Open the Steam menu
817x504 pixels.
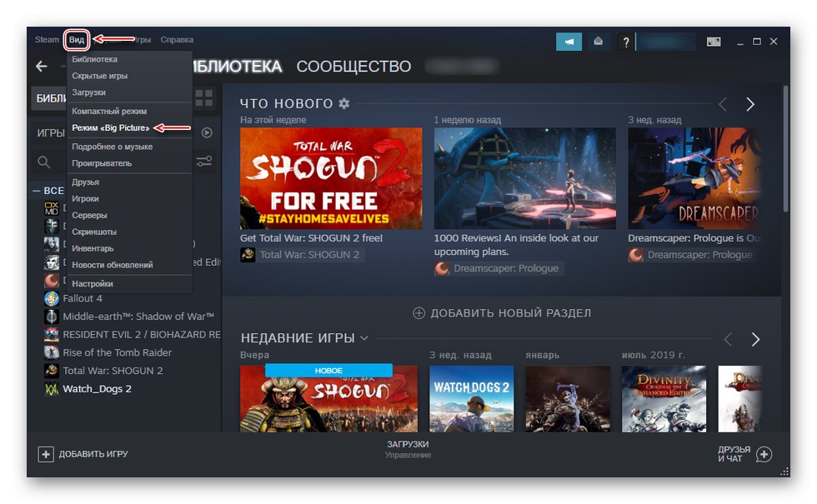click(x=47, y=40)
